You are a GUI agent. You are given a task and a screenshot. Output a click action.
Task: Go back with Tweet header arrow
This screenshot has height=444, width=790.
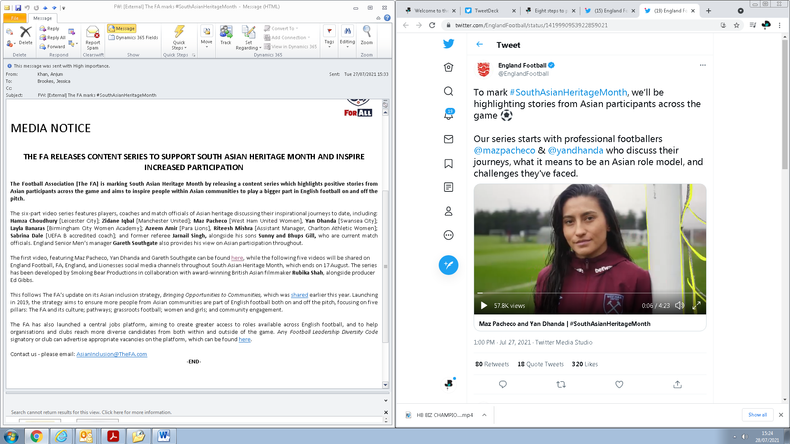pos(479,44)
